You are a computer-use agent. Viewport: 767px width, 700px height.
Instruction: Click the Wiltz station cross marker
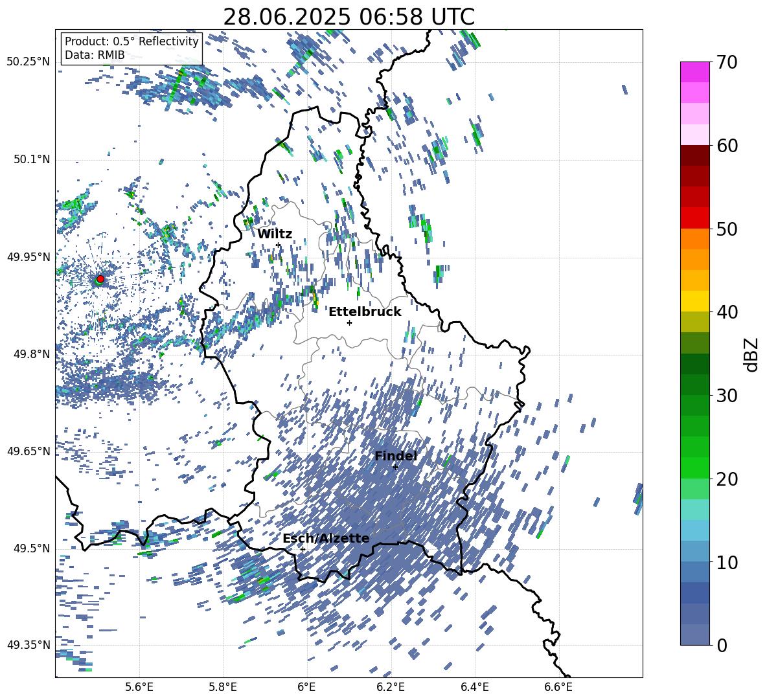tap(279, 245)
